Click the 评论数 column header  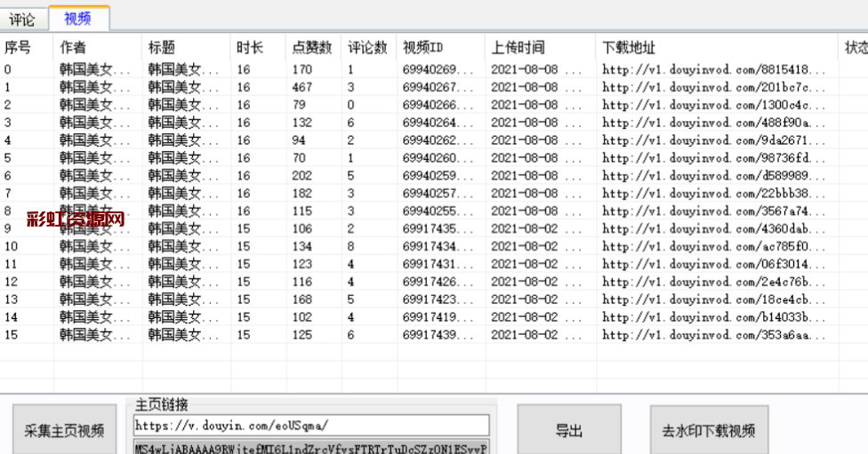click(x=368, y=47)
